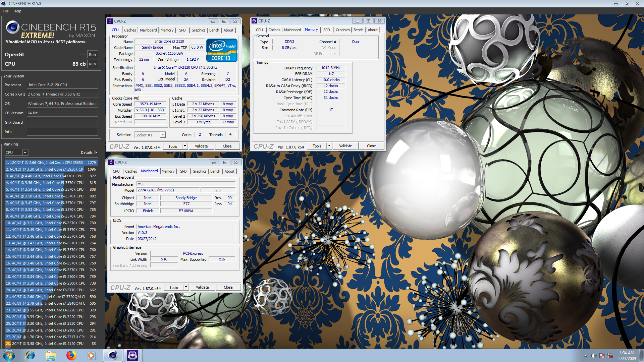Open the Start menu orb
Image resolution: width=644 pixels, height=362 pixels.
(9, 355)
